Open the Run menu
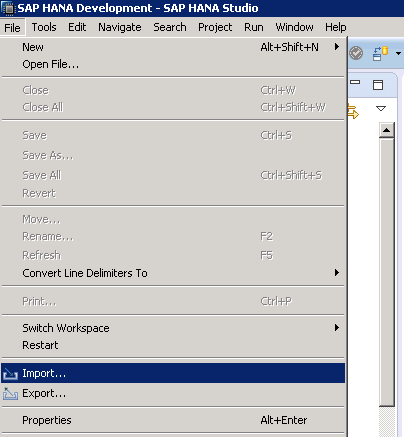The image size is (404, 437). (x=254, y=27)
